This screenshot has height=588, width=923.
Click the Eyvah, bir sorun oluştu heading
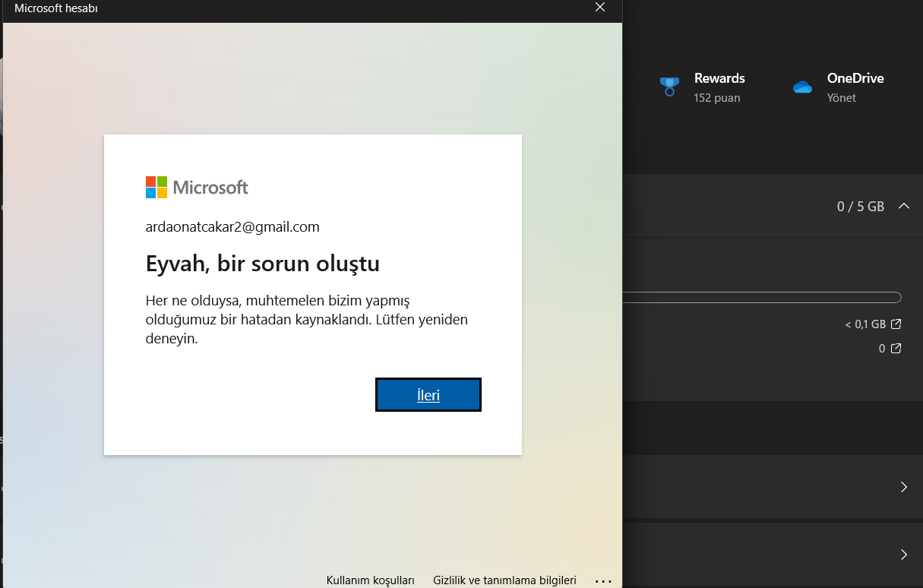[263, 264]
